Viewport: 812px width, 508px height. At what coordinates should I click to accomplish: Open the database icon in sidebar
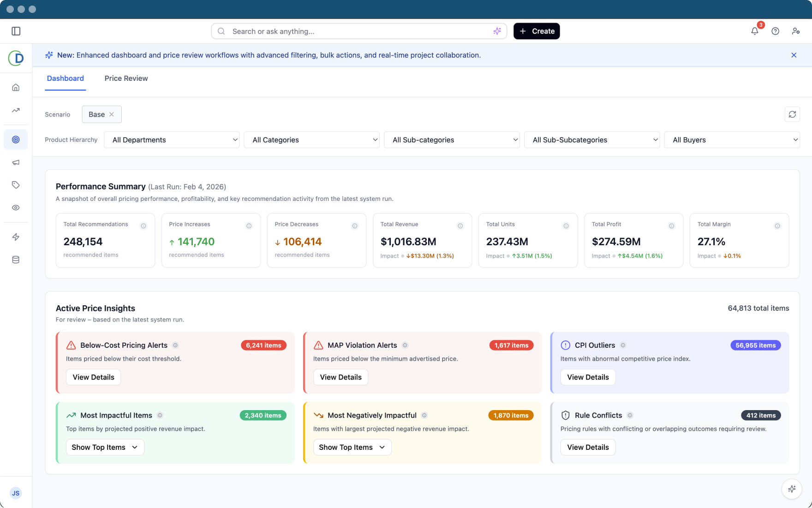(16, 260)
